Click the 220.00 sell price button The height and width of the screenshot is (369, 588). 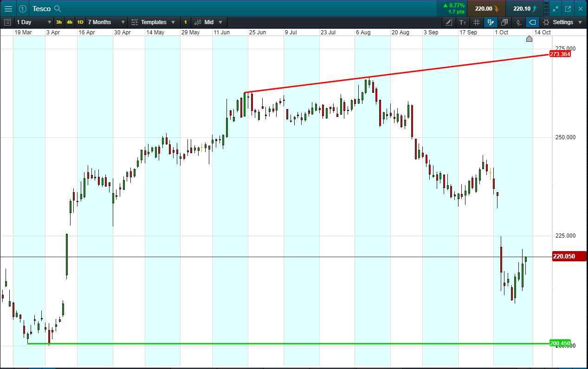coord(486,9)
